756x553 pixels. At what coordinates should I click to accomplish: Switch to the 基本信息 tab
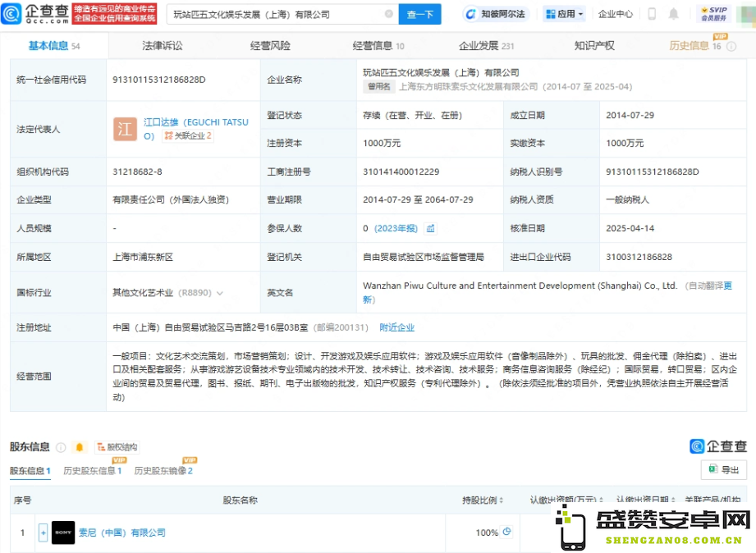(54, 46)
